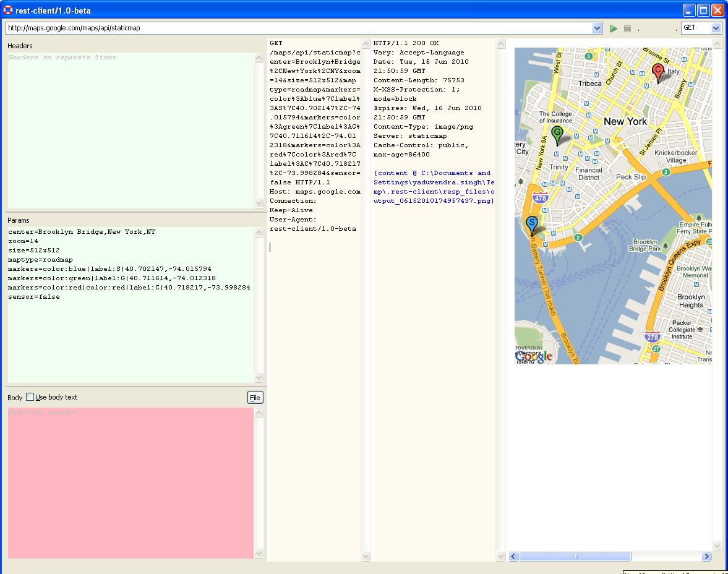Click the red marker params line with label:C

pyautogui.click(x=129, y=288)
